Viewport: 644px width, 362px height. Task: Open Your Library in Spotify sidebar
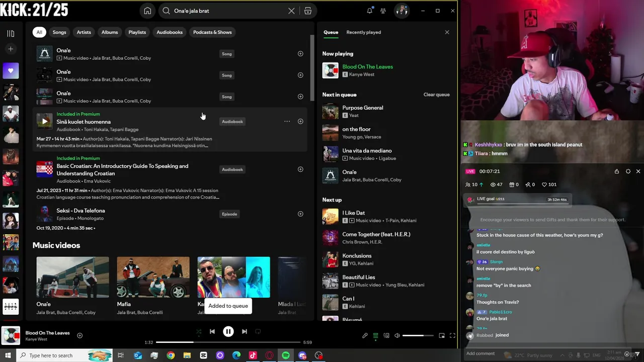(x=11, y=33)
